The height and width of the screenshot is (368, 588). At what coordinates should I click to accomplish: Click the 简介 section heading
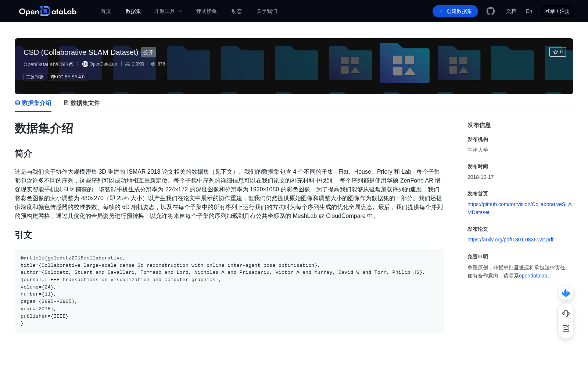pyautogui.click(x=24, y=153)
